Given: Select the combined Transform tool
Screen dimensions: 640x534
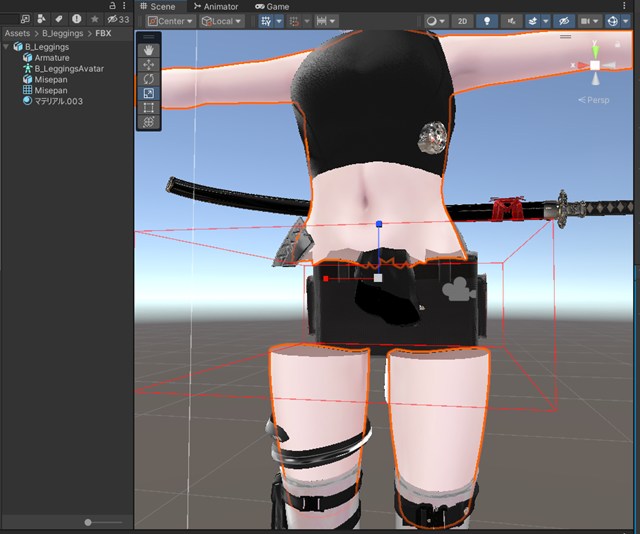Looking at the screenshot, I should [149, 122].
